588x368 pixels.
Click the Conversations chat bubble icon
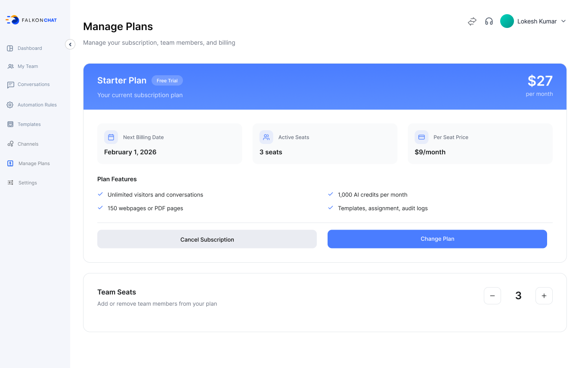[10, 85]
